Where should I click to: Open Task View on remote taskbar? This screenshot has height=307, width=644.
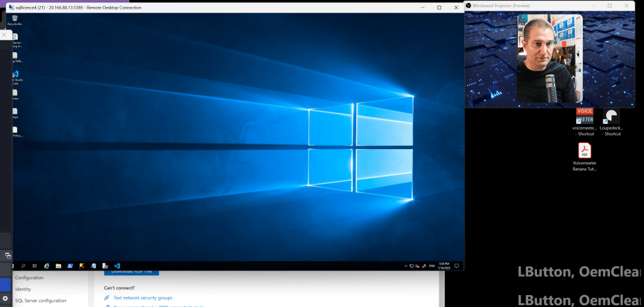coord(35,266)
